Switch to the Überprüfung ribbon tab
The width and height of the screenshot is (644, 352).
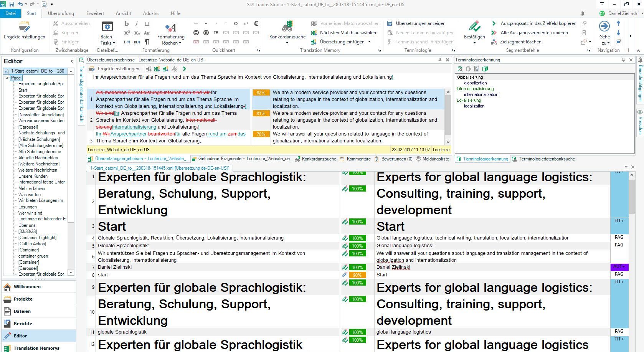61,13
